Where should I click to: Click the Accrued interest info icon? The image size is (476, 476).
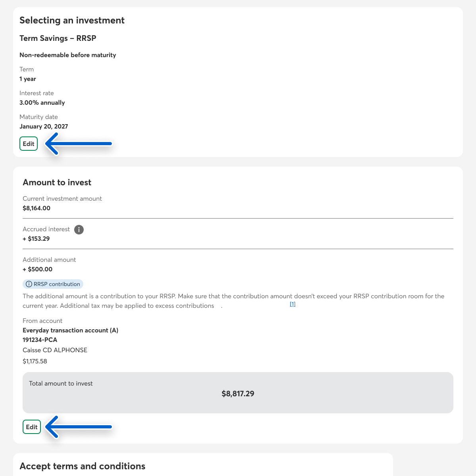pos(79,230)
